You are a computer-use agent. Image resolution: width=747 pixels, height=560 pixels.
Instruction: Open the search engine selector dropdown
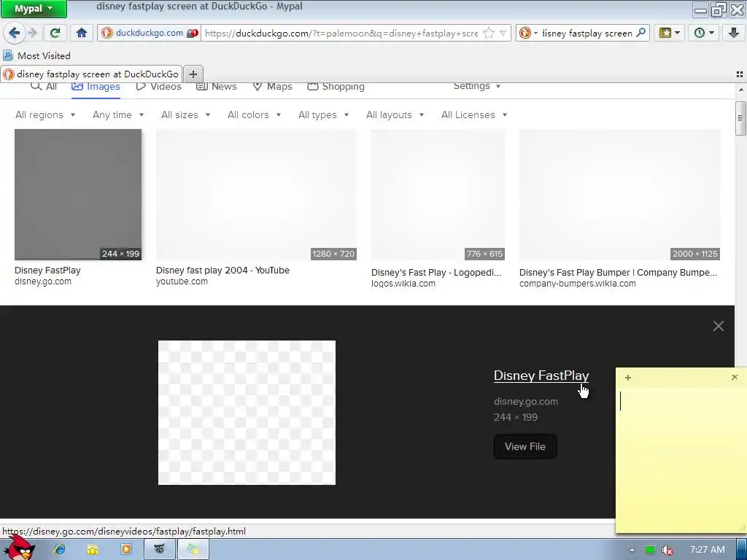coord(528,33)
